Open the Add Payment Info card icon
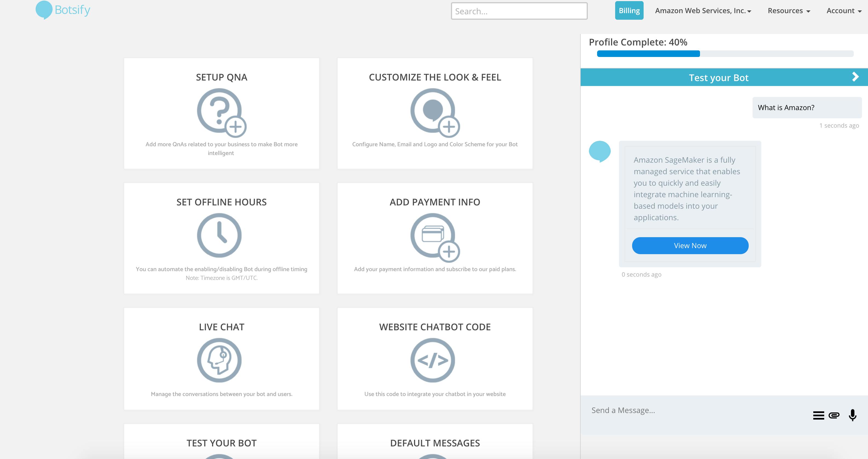 pos(435,237)
